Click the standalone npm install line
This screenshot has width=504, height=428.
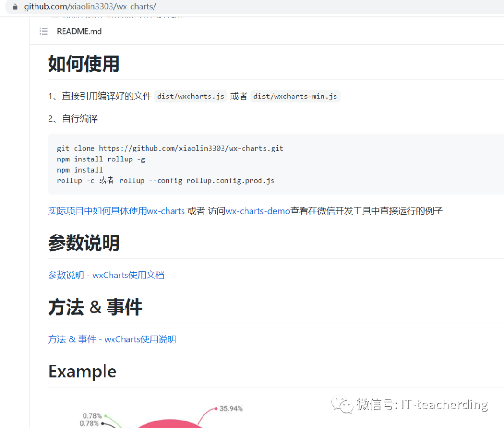pos(80,170)
